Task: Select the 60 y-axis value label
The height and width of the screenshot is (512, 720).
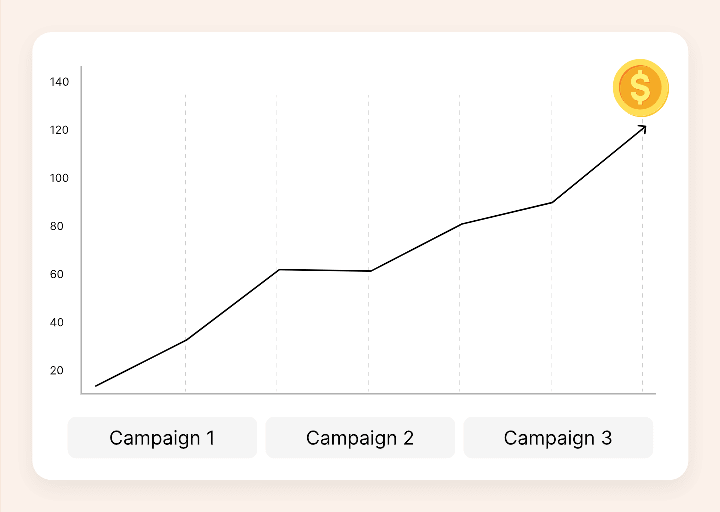Action: [x=58, y=274]
